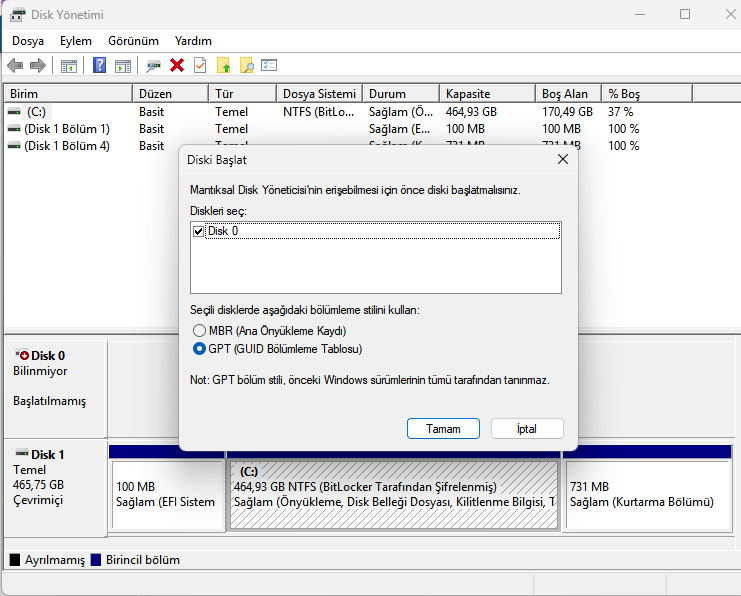This screenshot has width=741, height=596.
Task: Click the drive icon beside Disk 1 Bölüm 4
Action: coord(14,146)
